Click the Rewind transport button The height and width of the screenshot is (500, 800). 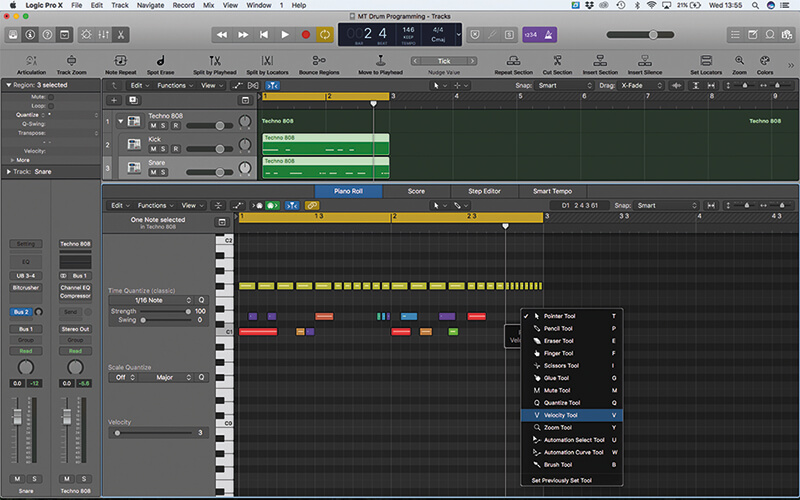(222, 35)
